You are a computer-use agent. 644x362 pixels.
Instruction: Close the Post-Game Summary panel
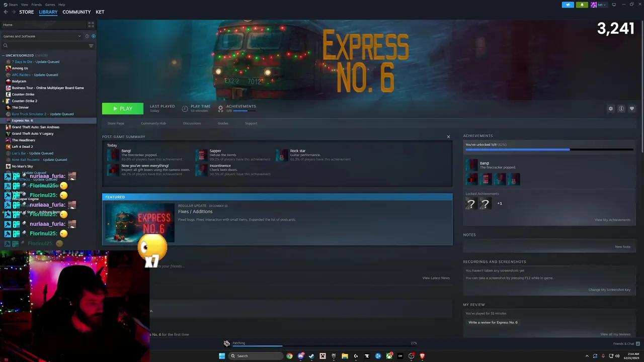pos(448,137)
